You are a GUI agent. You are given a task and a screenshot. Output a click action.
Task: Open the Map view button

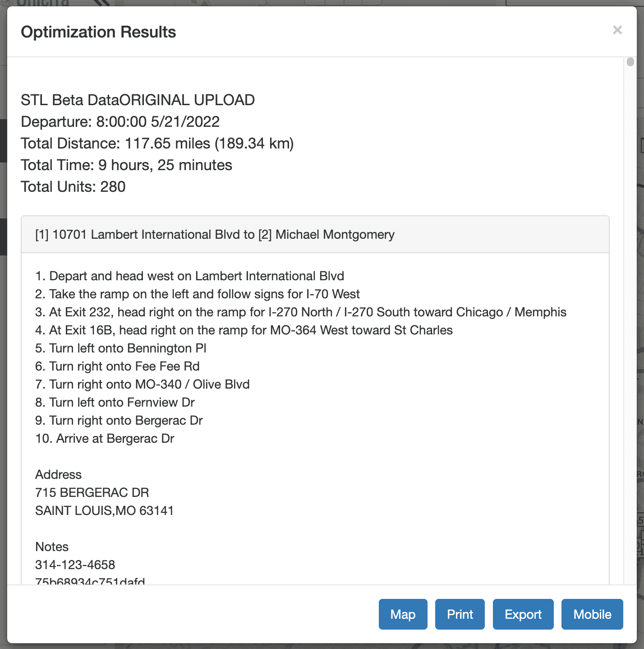403,614
